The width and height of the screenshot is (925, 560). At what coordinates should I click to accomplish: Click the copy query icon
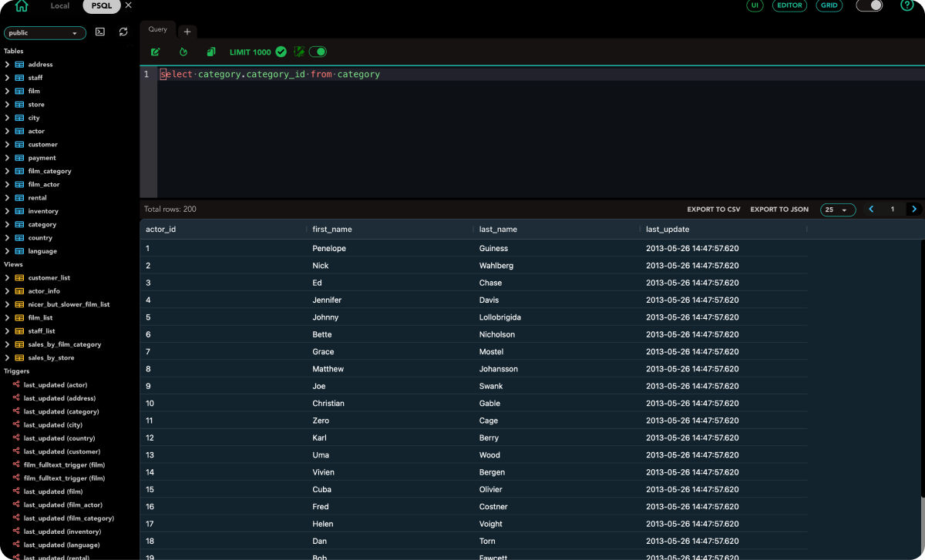(210, 52)
